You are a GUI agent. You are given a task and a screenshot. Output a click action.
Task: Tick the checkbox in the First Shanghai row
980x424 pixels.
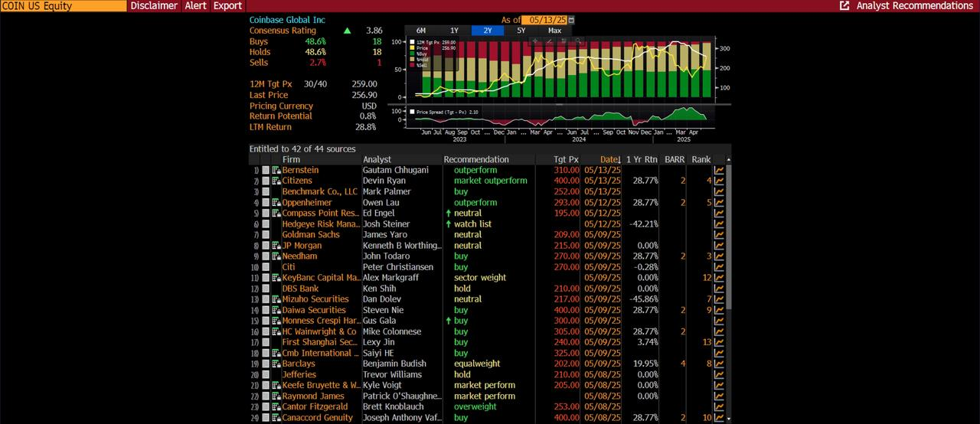pyautogui.click(x=266, y=342)
